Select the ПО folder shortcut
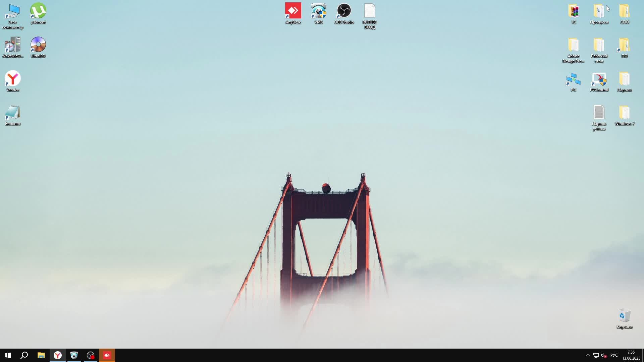The height and width of the screenshot is (362, 644). tap(625, 48)
